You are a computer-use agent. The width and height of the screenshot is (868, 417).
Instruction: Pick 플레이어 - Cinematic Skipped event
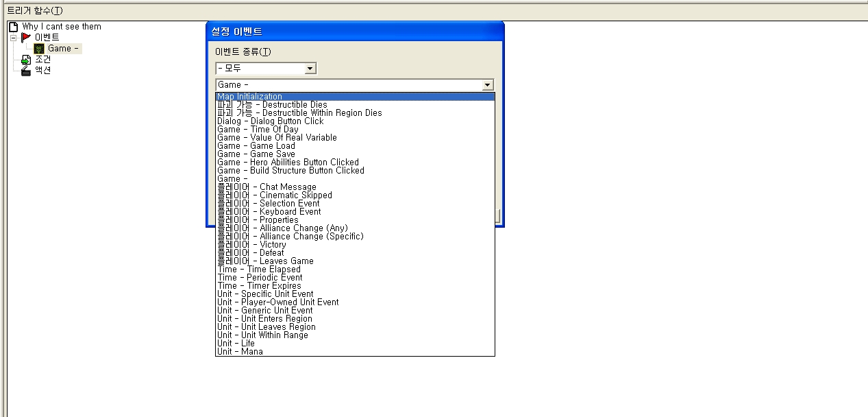point(355,195)
